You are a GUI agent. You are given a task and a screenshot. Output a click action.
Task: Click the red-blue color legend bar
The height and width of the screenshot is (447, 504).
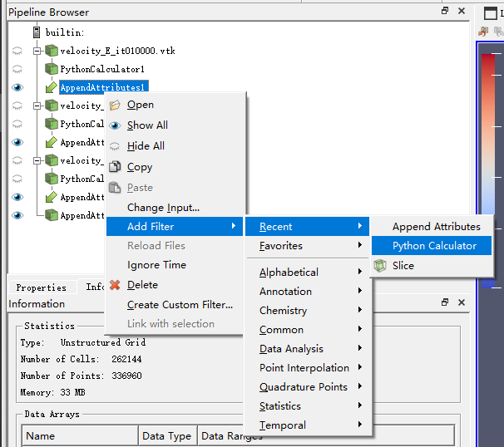[488, 170]
